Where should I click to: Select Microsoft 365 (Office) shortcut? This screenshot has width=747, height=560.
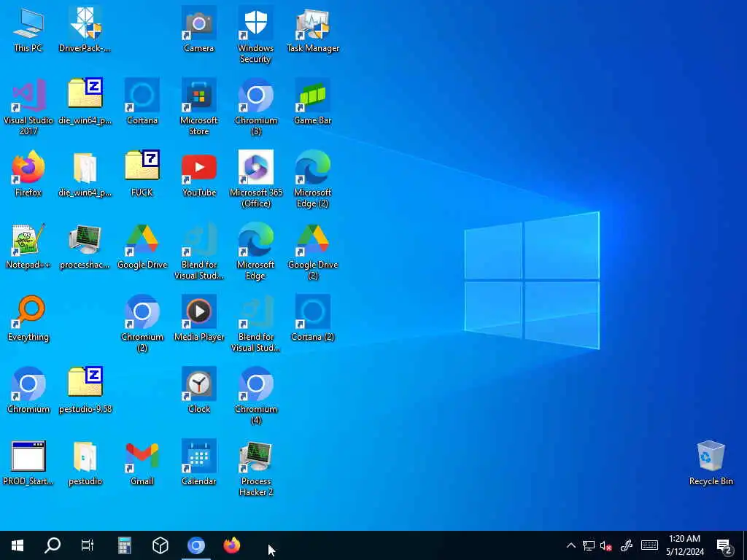[256, 179]
